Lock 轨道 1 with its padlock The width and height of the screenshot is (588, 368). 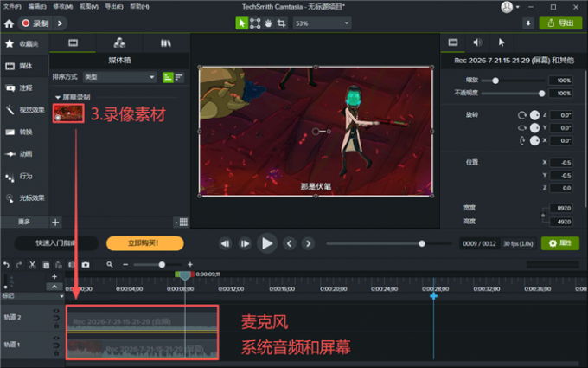point(56,353)
